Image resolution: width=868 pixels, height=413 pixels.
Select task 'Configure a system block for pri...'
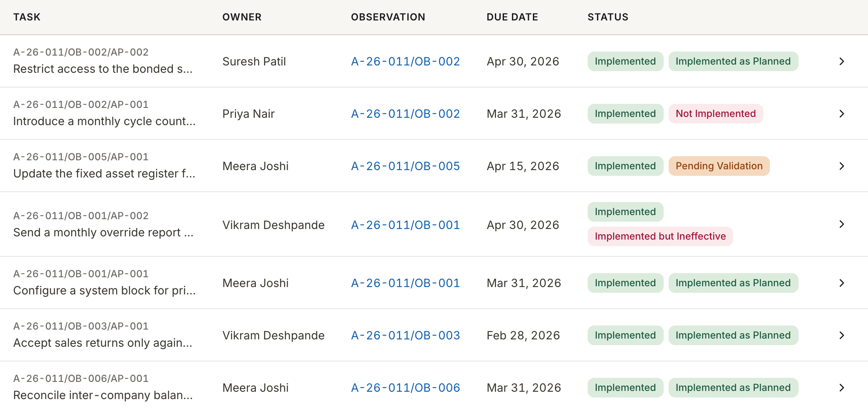pos(104,291)
